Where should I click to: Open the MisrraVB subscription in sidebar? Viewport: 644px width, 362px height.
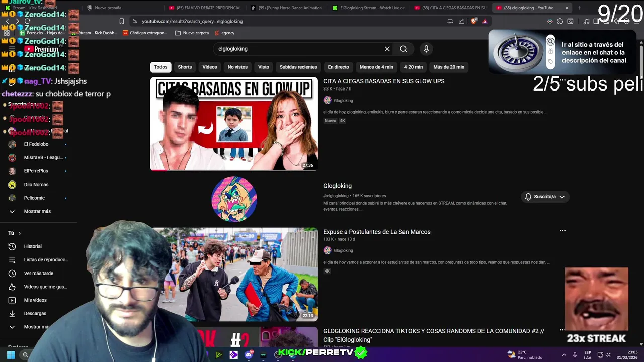(x=38, y=158)
